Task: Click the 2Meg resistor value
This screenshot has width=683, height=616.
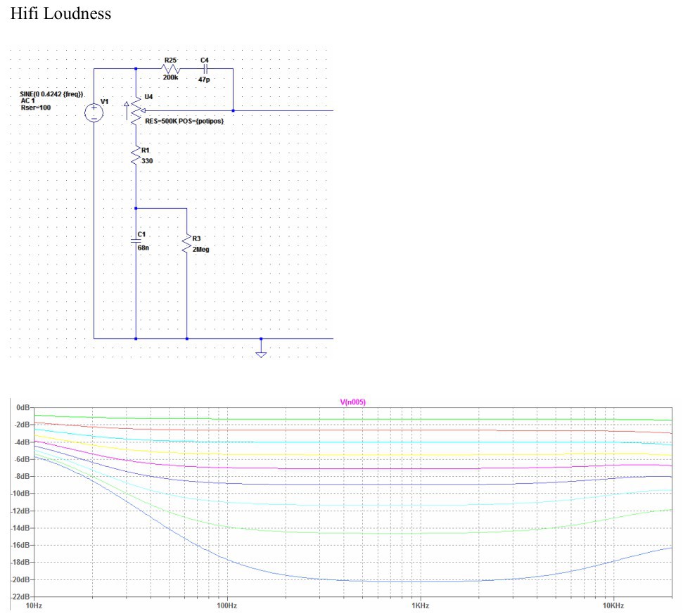Action: tap(200, 250)
